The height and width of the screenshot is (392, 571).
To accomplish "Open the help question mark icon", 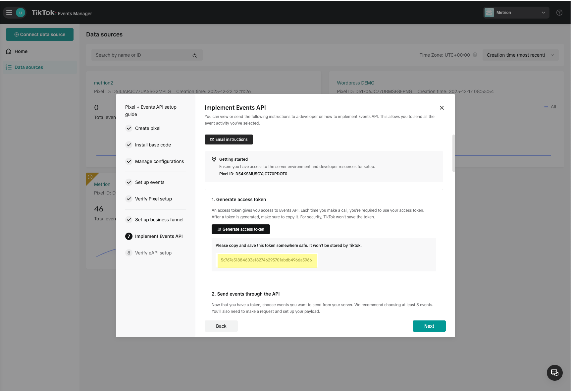I will [559, 13].
